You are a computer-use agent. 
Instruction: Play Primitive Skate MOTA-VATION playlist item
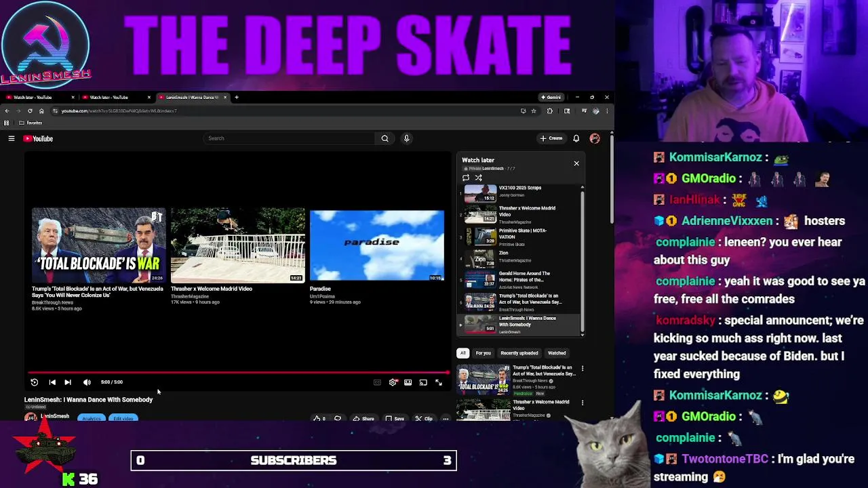(519, 237)
